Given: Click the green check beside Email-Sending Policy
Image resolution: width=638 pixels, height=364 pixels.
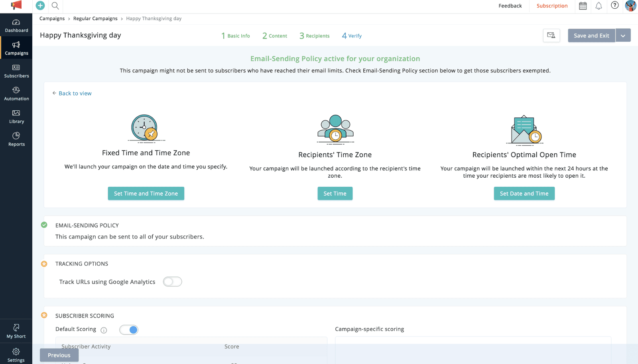Looking at the screenshot, I should [x=44, y=225].
